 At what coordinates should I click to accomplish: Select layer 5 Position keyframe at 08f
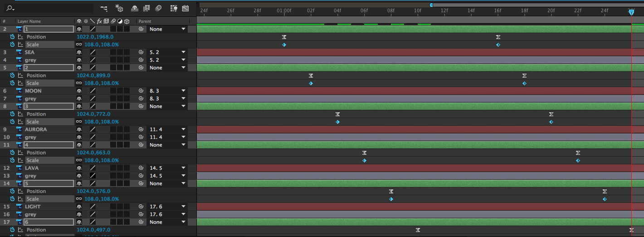[391, 191]
